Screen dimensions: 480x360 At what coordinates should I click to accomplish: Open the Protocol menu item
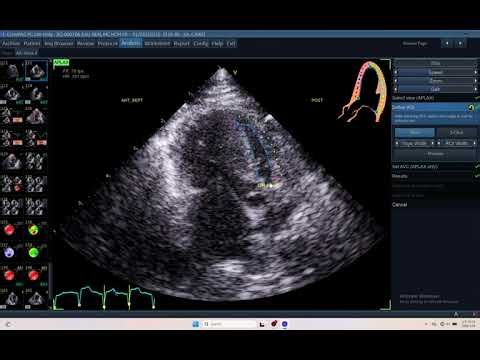[107, 44]
